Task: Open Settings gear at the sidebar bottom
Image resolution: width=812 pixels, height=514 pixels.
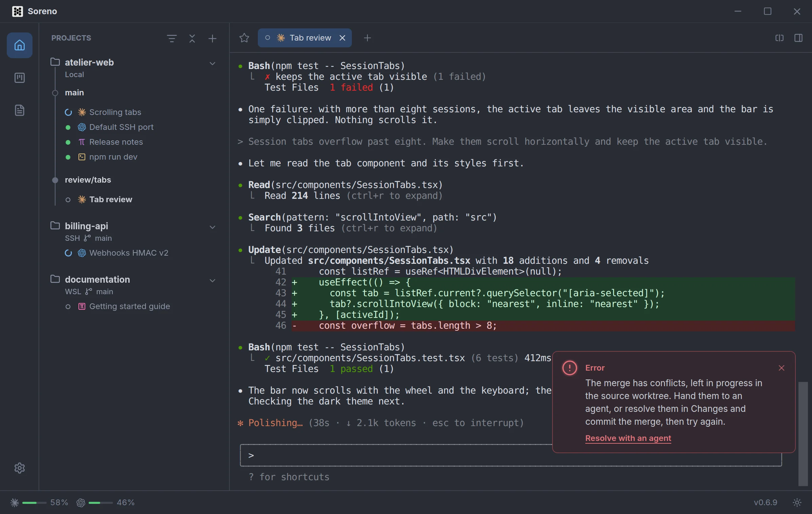Action: coord(20,468)
